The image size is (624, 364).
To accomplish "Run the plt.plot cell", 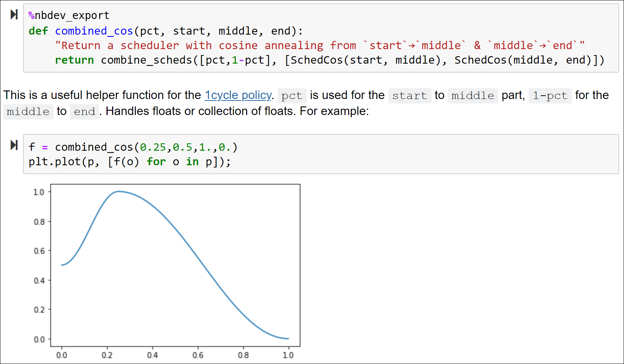I will [x=14, y=145].
